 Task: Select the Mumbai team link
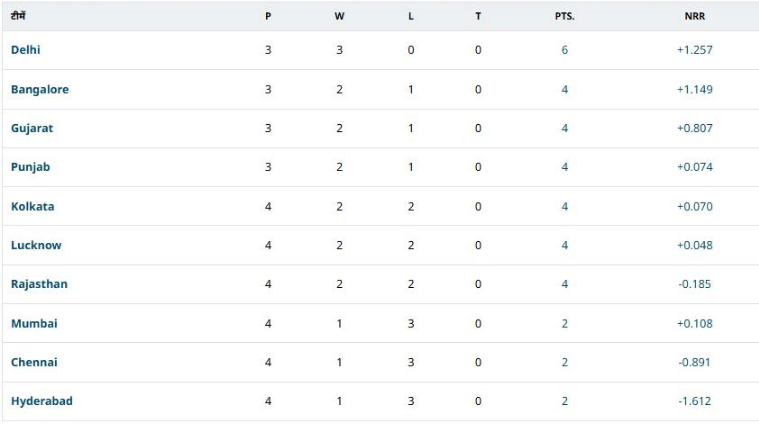click(x=34, y=323)
